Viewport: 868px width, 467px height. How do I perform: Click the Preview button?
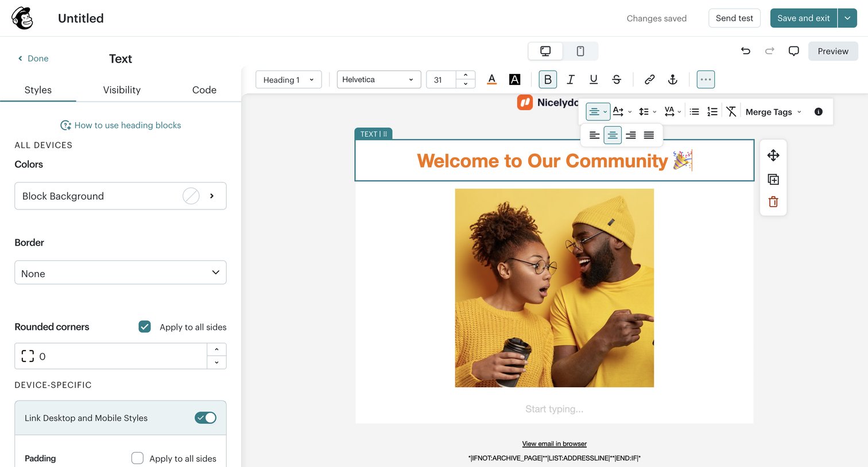point(833,51)
